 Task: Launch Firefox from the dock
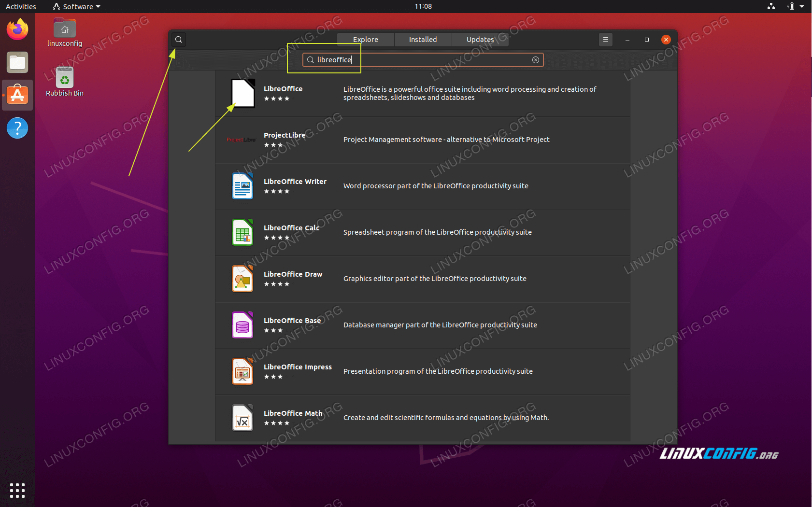pyautogui.click(x=17, y=29)
